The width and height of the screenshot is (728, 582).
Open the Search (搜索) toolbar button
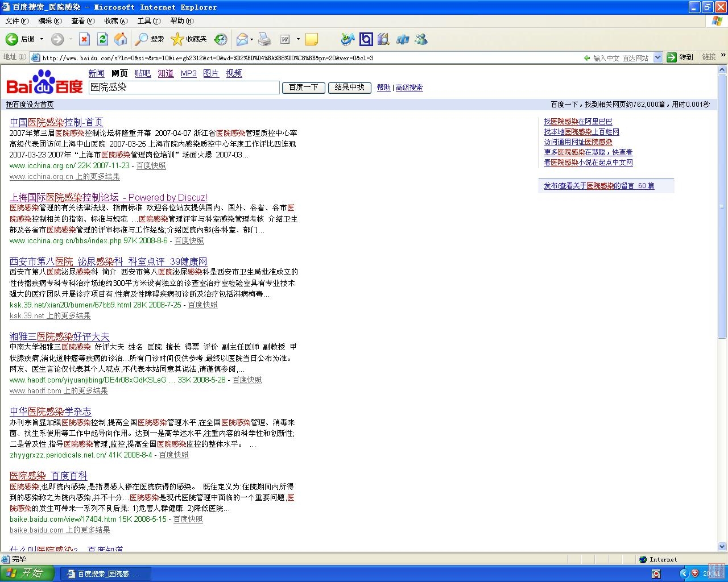(150, 39)
